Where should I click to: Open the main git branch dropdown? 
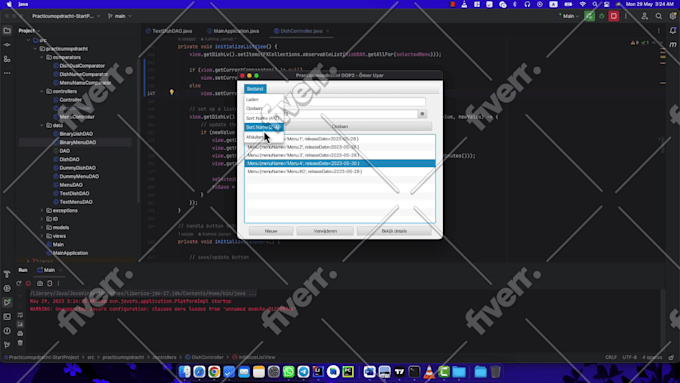120,16
